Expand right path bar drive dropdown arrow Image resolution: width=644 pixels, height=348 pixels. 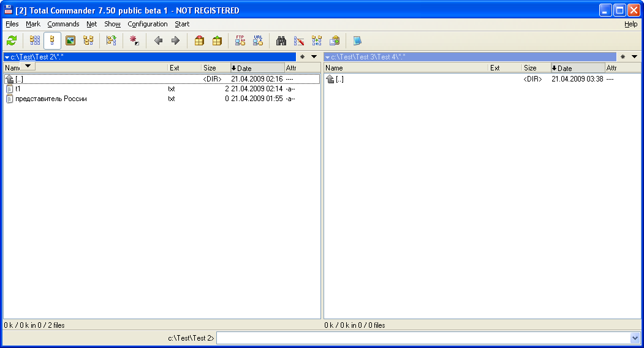click(x=327, y=57)
